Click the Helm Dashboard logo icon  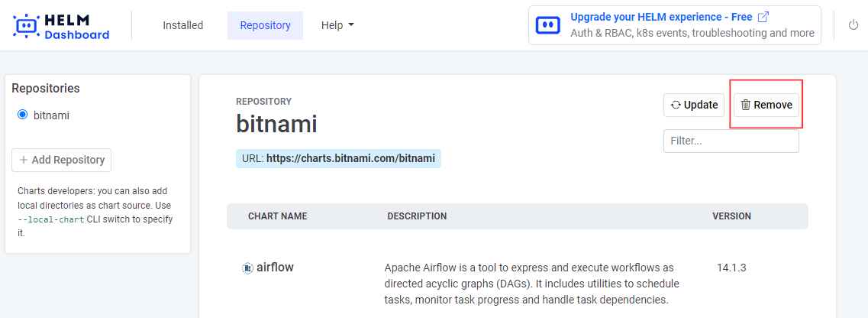pyautogui.click(x=27, y=25)
